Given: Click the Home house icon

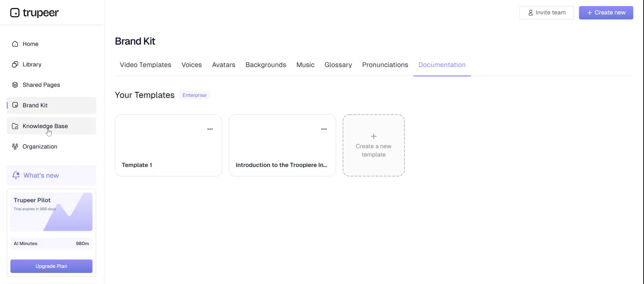Looking at the screenshot, I should click(x=15, y=44).
